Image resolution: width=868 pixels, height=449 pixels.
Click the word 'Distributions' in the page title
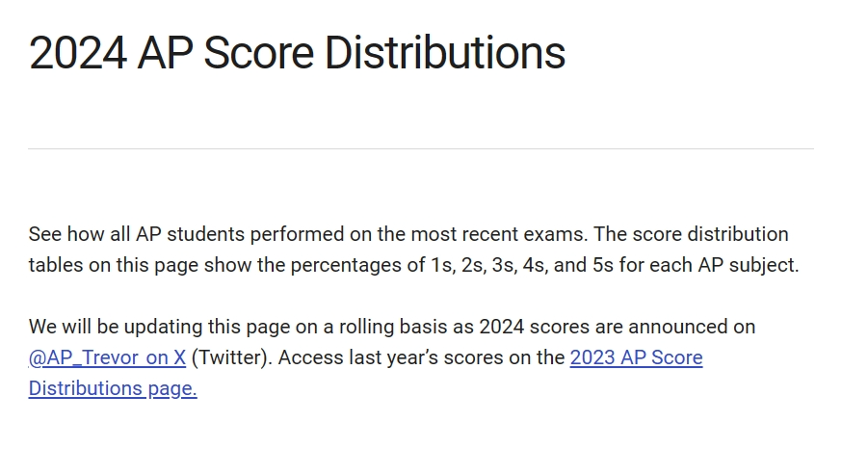(445, 53)
